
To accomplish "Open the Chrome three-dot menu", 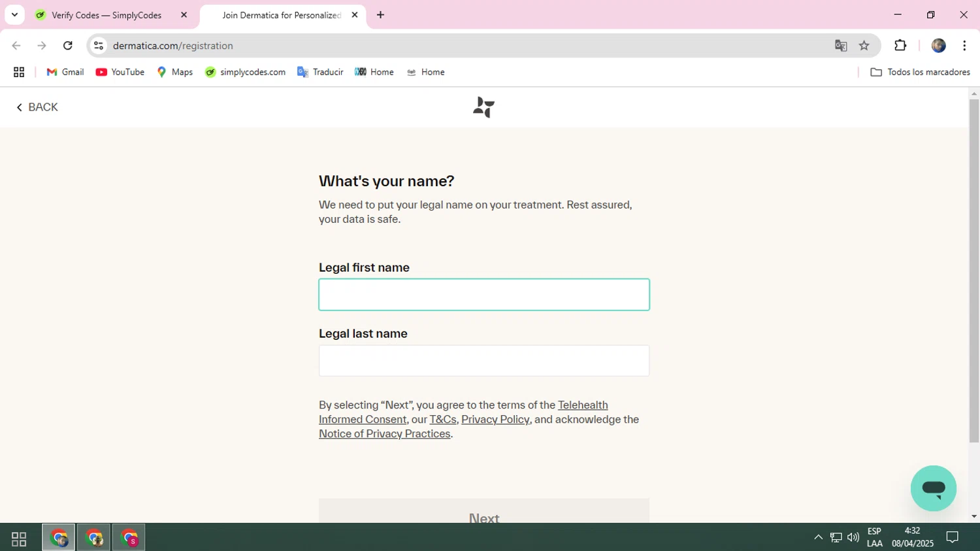I will pyautogui.click(x=964, y=46).
